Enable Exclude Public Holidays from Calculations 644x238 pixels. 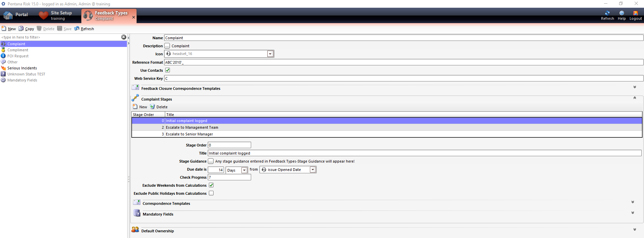pyautogui.click(x=211, y=193)
